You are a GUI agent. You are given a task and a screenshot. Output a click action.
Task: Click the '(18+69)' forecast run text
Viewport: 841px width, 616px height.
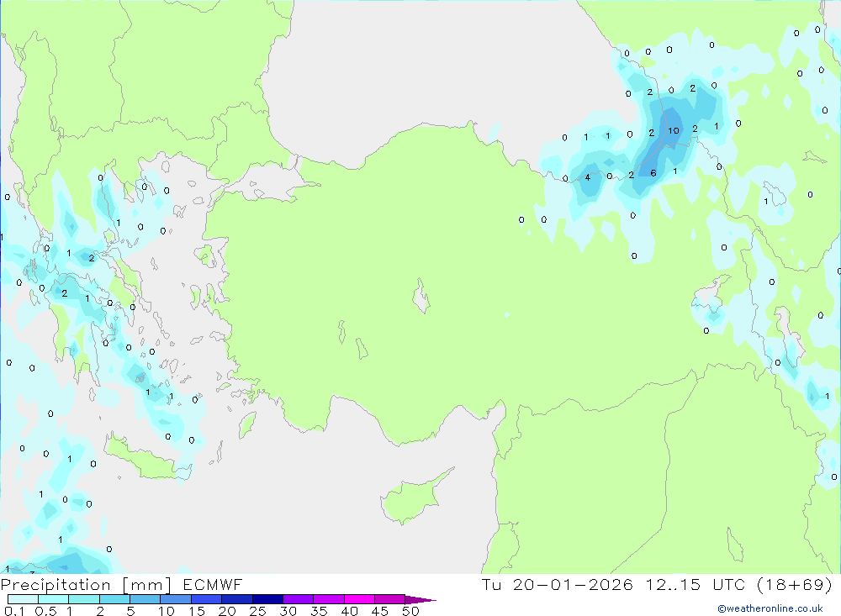(795, 584)
